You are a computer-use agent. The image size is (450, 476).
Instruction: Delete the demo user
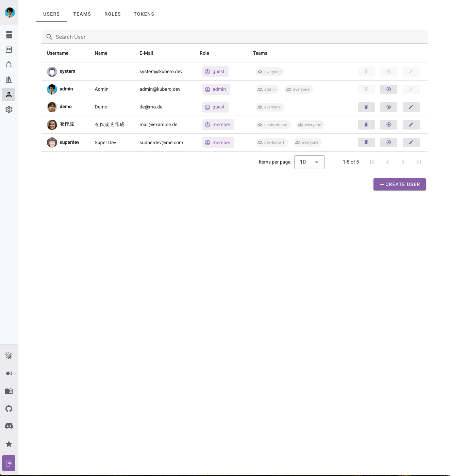[x=366, y=107]
